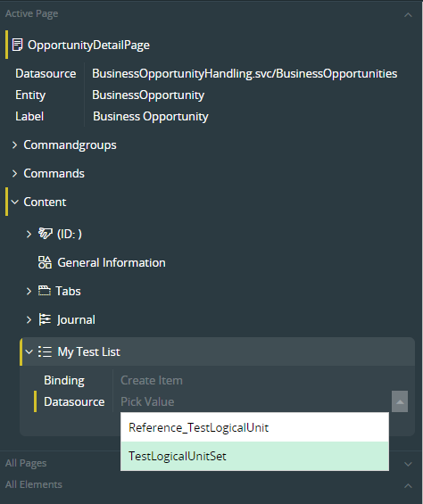Expand the Tabs tree node
Screen dimensions: 423x504
[29, 291]
